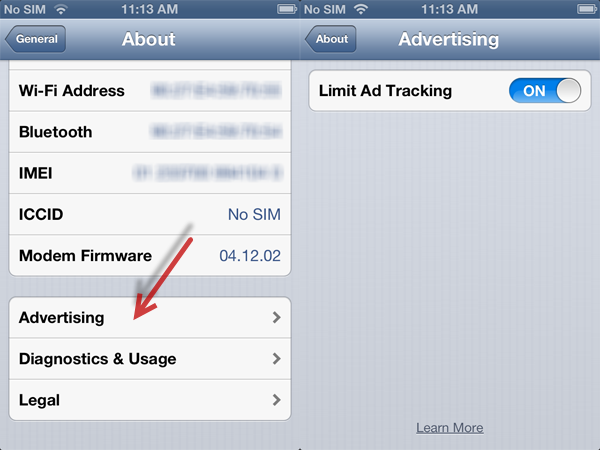Screen dimensions: 600x450
Task: Tap the IMEI row
Action: coord(150,173)
